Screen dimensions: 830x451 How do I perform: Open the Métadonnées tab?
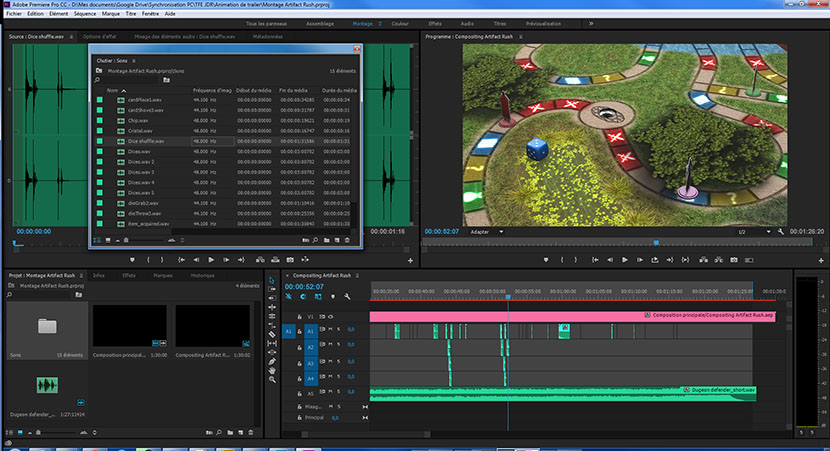pyautogui.click(x=267, y=37)
